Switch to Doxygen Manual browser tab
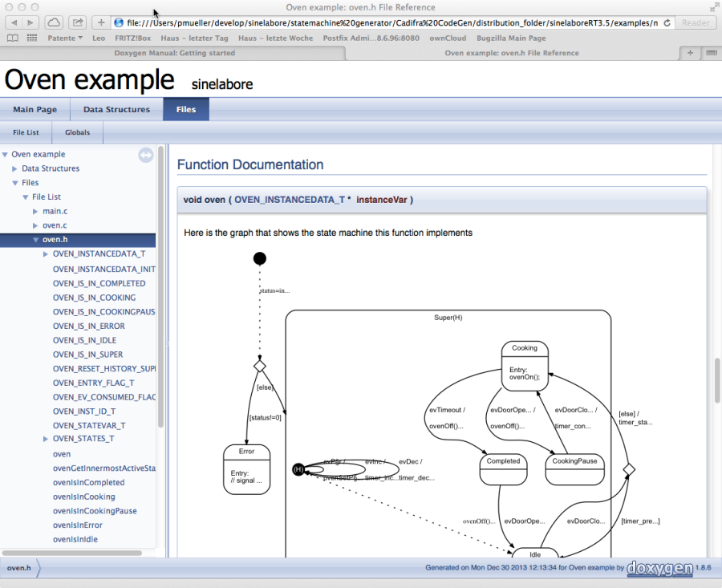This screenshot has height=588, width=722. (172, 53)
